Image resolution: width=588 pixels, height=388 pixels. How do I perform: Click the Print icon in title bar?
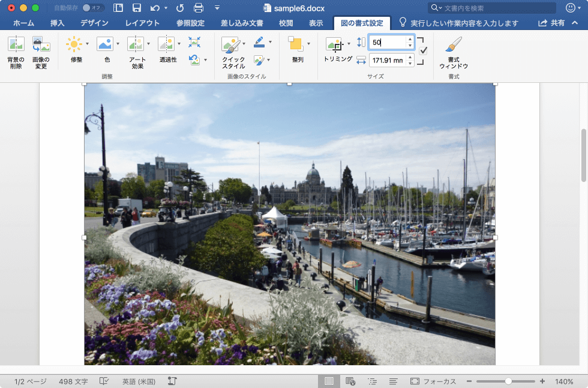199,8
